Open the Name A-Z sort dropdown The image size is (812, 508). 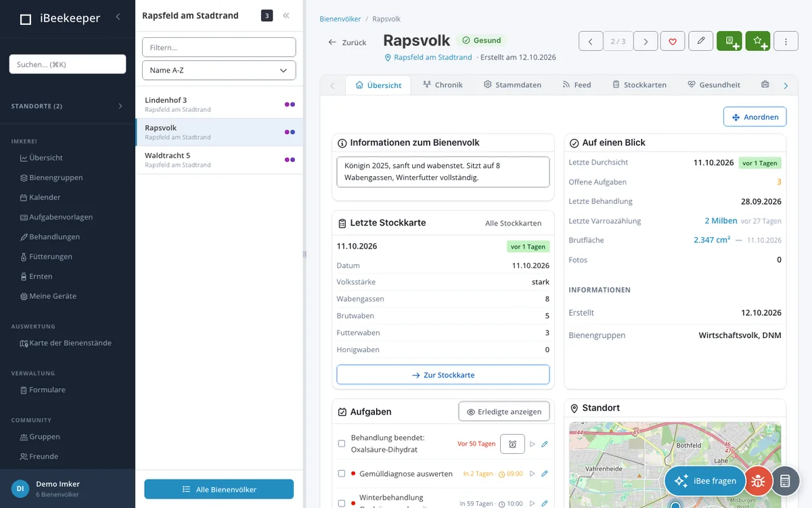click(x=219, y=70)
